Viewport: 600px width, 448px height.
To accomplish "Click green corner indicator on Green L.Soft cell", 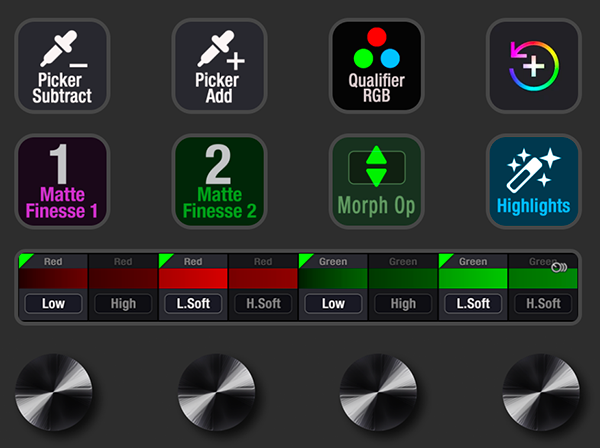I will click(445, 259).
